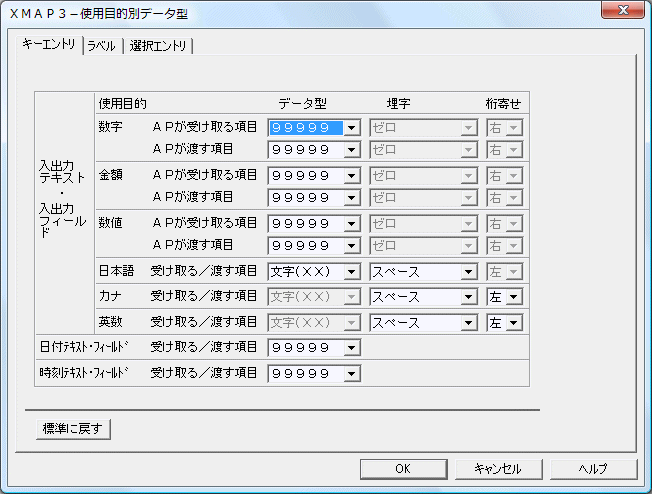Click the 数値 row label
Screen dimensions: 652x494
tap(111, 223)
